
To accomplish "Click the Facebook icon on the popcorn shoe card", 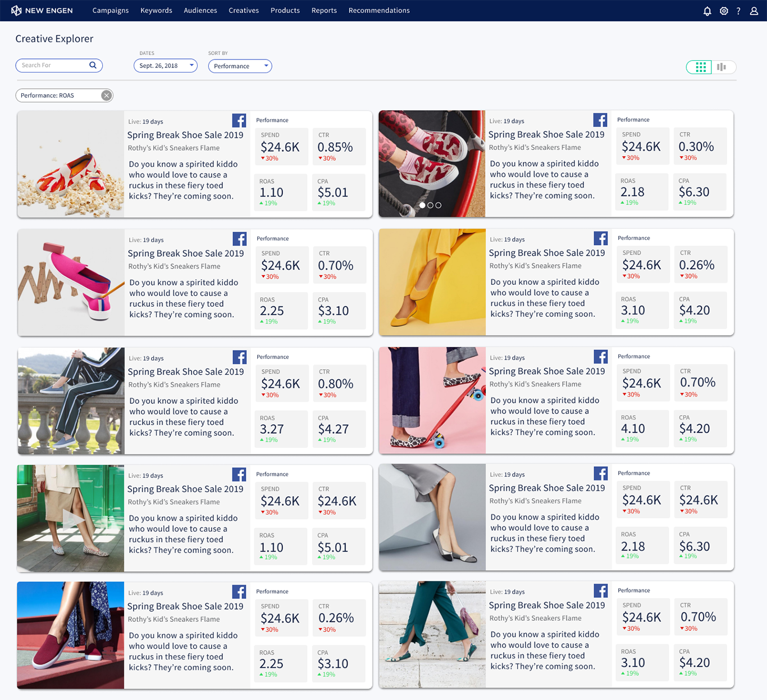I will pos(239,121).
